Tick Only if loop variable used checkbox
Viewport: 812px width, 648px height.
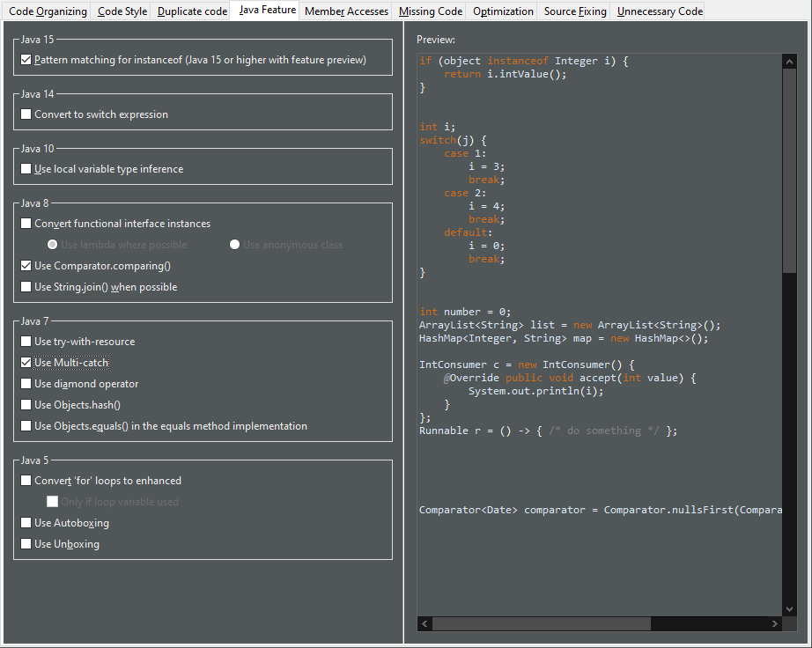pos(52,502)
